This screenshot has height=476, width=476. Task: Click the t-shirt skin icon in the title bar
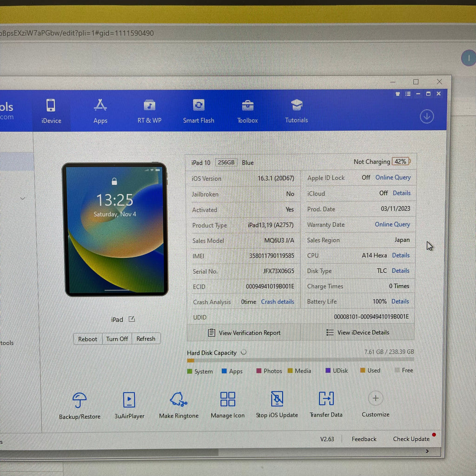pos(397,94)
